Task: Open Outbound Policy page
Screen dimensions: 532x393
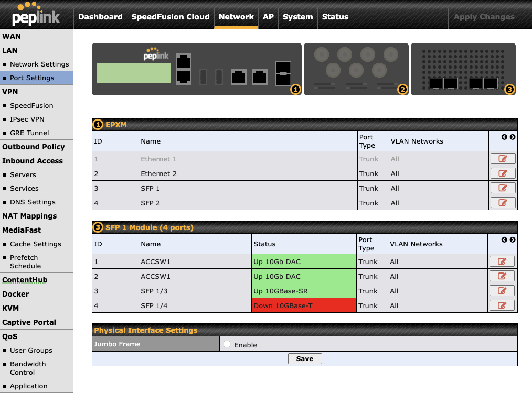Action: 36,147
